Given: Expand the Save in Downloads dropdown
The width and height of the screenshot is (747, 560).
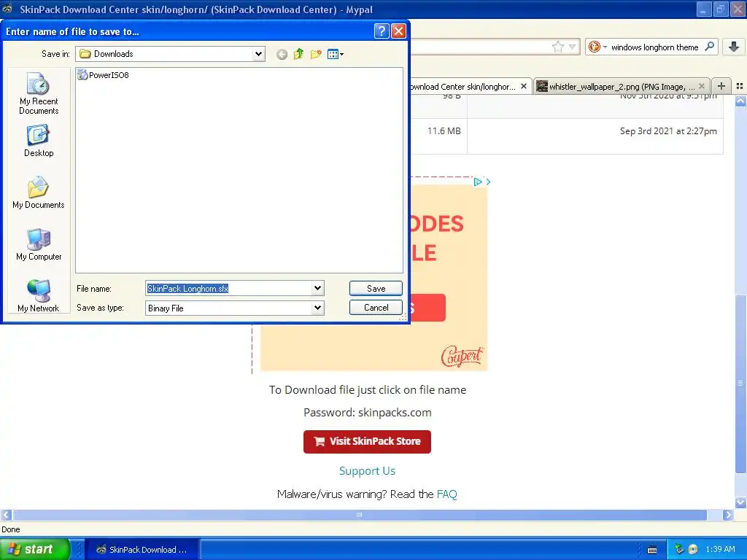Looking at the screenshot, I should (x=258, y=54).
